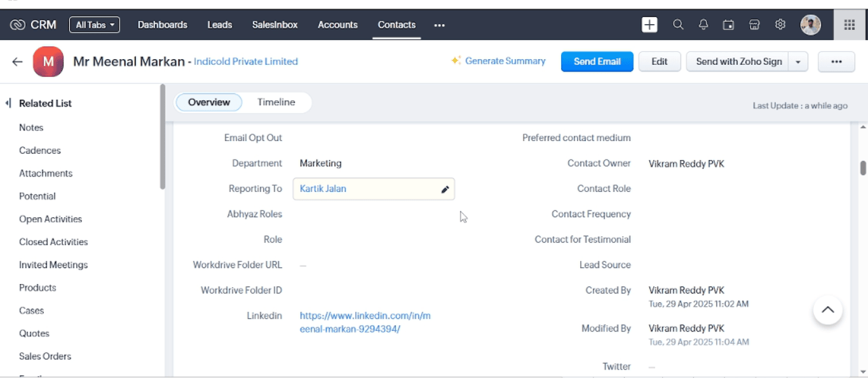Open the notifications bell icon
The height and width of the screenshot is (378, 868).
[703, 25]
